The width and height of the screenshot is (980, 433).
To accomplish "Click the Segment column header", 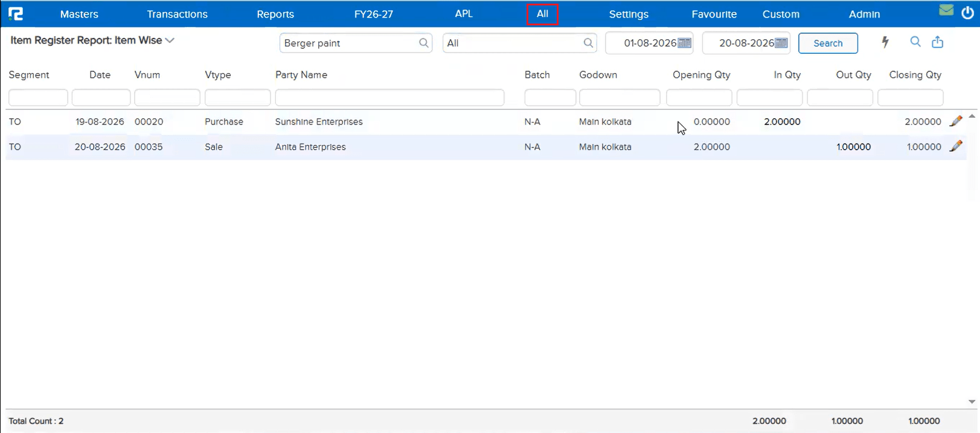I will [29, 75].
